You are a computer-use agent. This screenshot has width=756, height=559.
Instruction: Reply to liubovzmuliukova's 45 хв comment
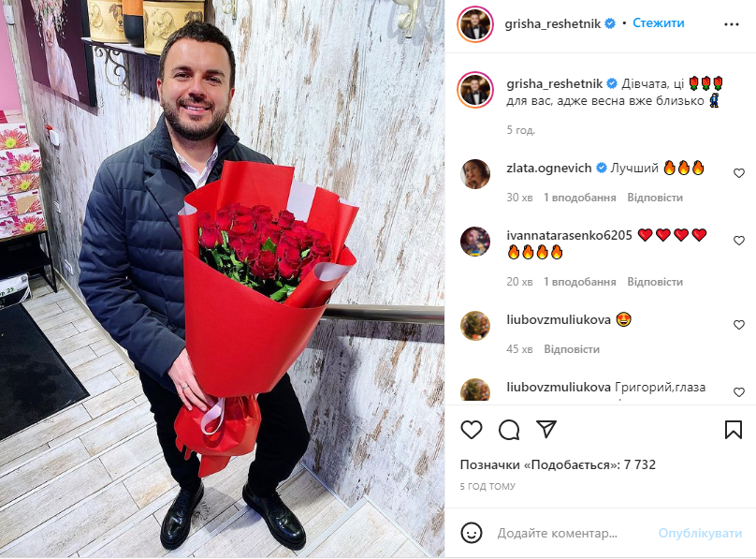[x=572, y=349]
